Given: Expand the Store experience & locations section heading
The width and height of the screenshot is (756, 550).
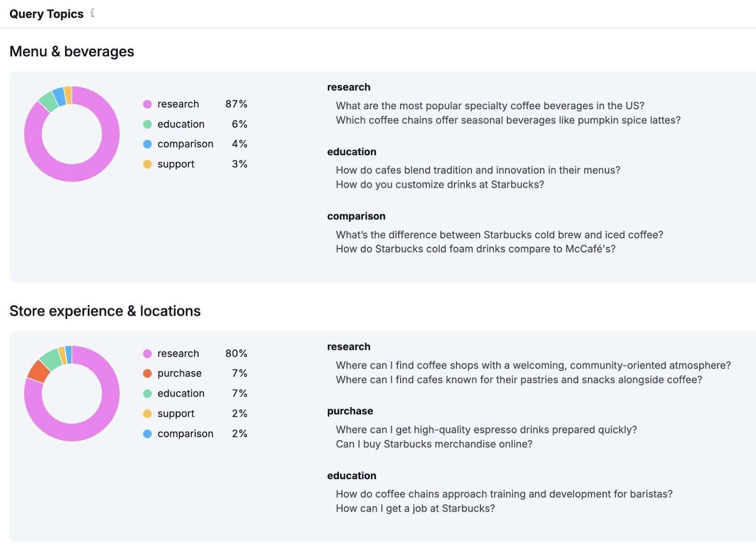Looking at the screenshot, I should pos(105,311).
